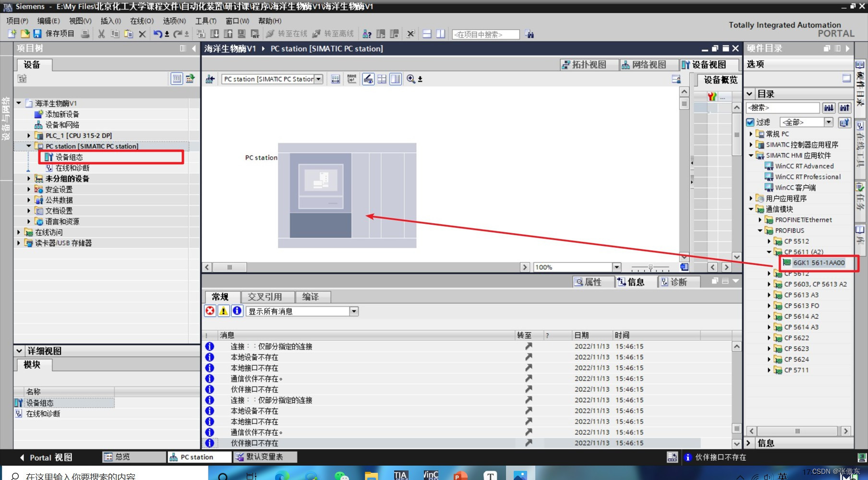The width and height of the screenshot is (868, 480).
Task: Click the undo arrow icon
Action: tap(158, 34)
